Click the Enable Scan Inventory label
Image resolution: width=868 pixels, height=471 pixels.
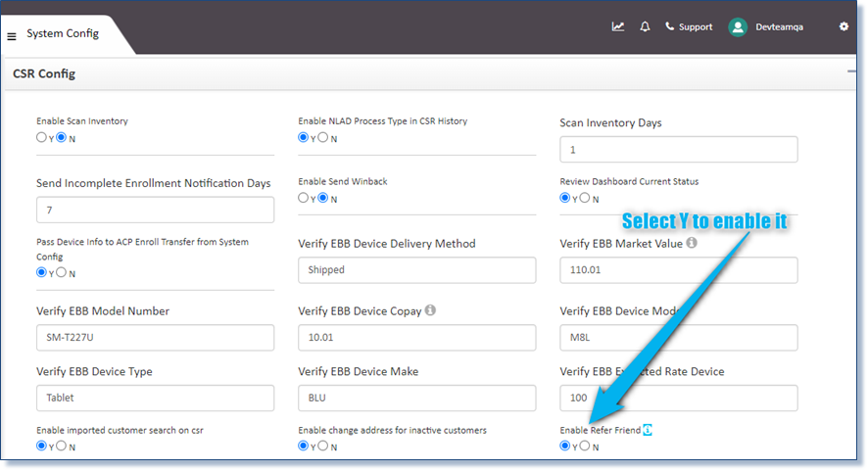pos(82,120)
